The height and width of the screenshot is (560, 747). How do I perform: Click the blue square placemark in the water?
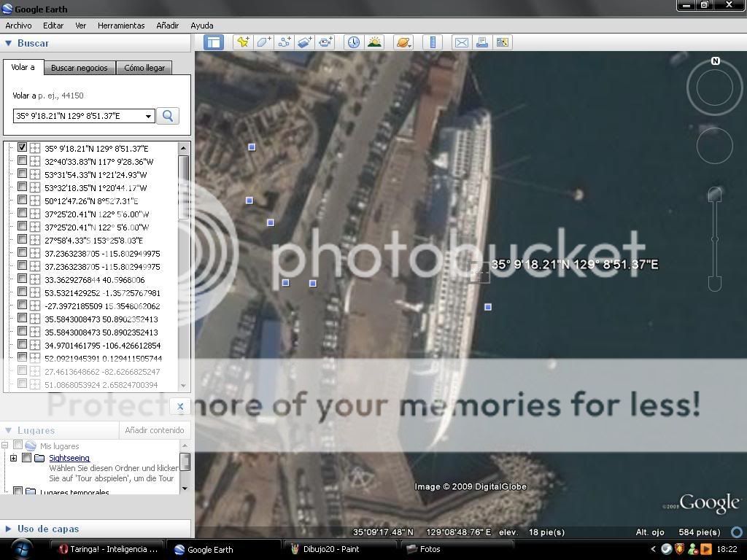[488, 307]
